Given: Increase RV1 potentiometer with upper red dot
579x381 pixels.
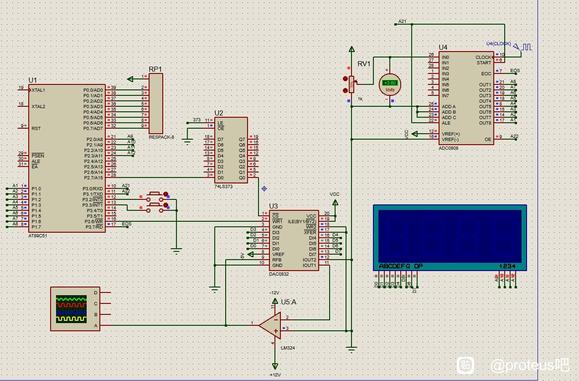Looking at the screenshot, I should tap(345, 79).
